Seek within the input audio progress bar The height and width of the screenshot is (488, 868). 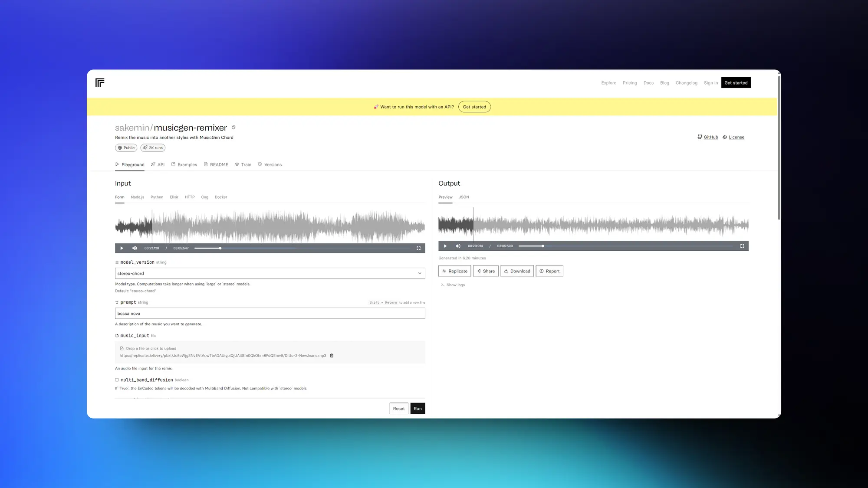point(302,248)
